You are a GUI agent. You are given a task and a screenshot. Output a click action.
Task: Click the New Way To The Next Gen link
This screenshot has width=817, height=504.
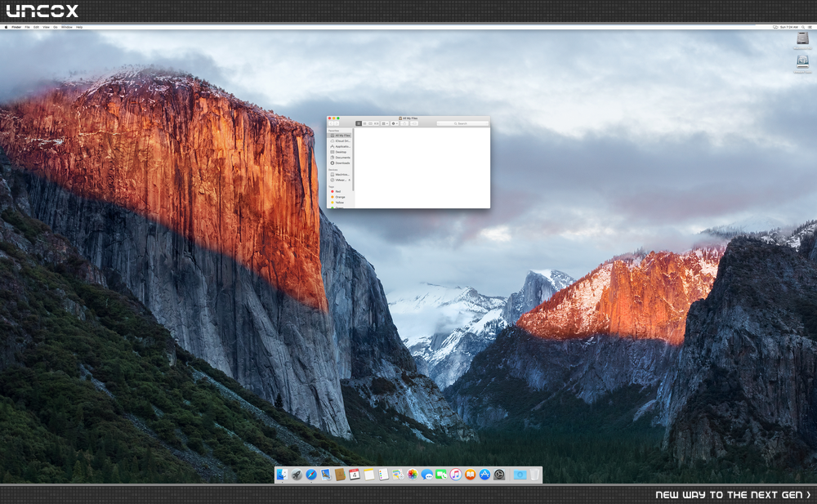pos(733,495)
